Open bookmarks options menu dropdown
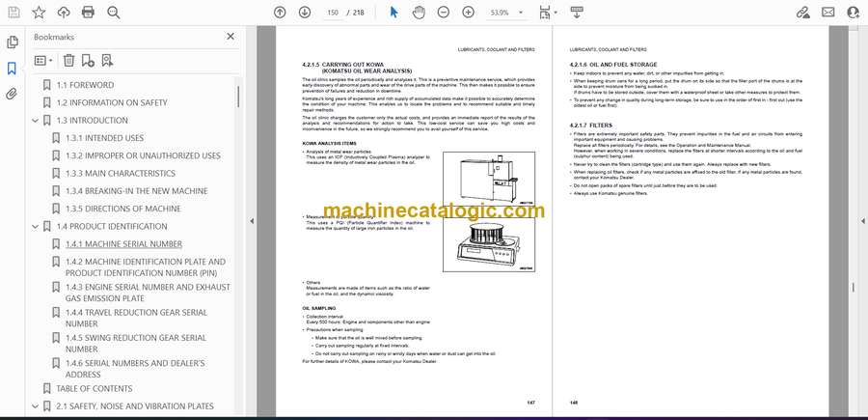 pyautogui.click(x=43, y=61)
